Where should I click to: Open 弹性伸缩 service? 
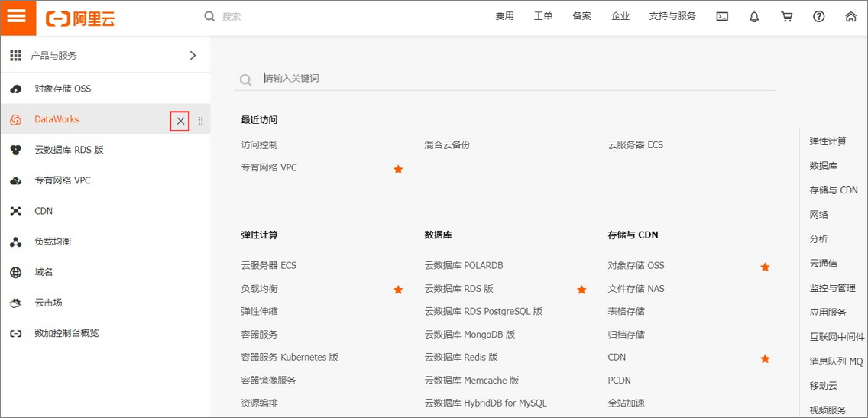tap(259, 311)
